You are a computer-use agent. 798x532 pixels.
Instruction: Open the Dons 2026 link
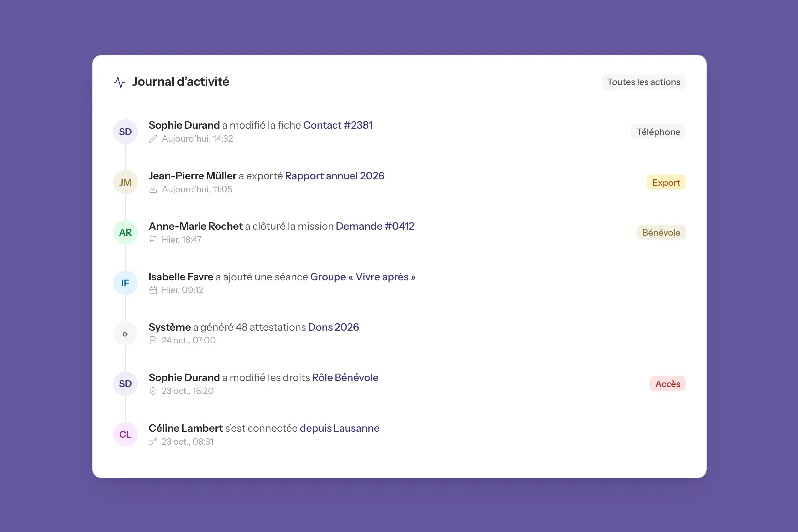(333, 327)
